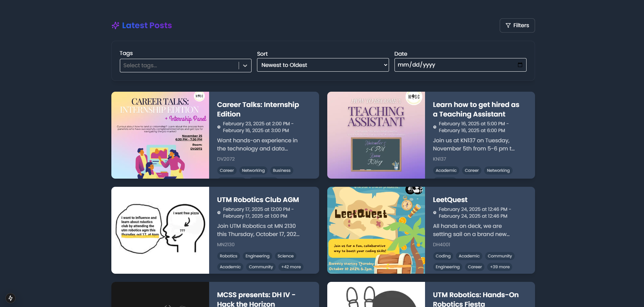Click the Next.js lightning bolt indicator

[x=11, y=298]
